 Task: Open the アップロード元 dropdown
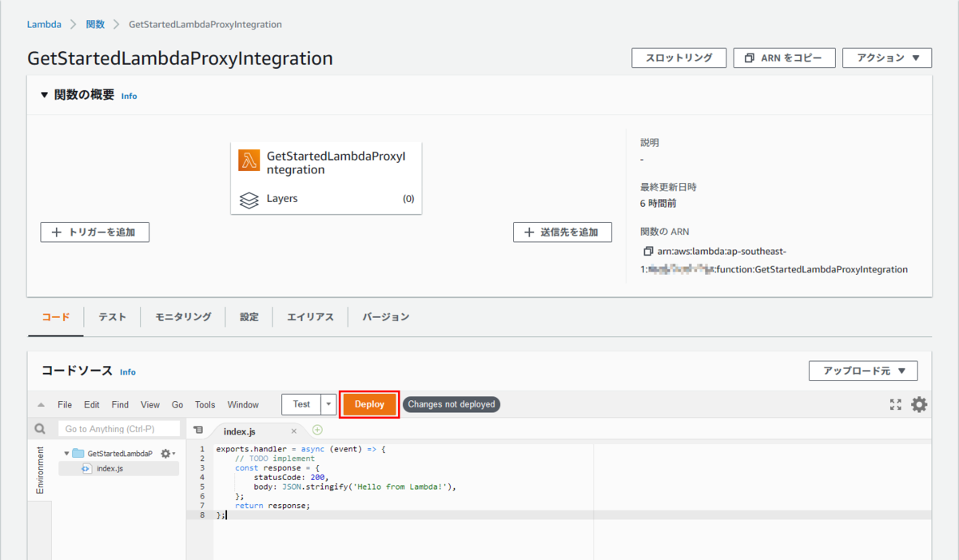pyautogui.click(x=863, y=371)
